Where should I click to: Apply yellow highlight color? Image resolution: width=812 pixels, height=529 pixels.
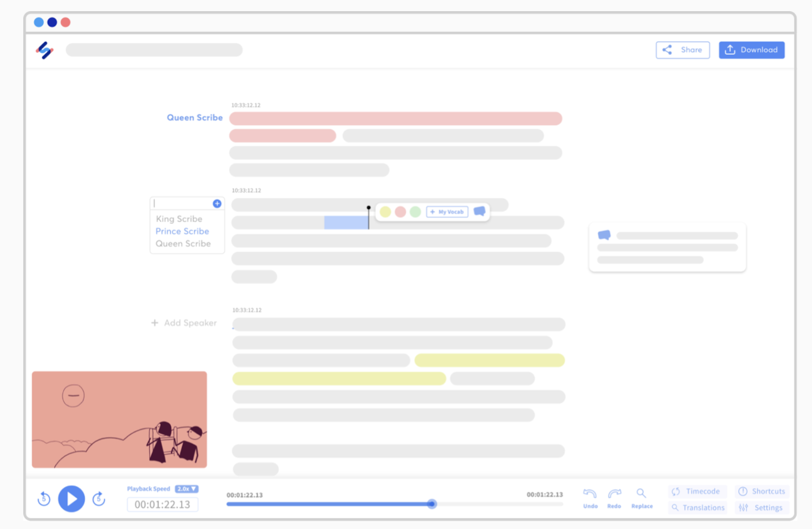pyautogui.click(x=385, y=212)
